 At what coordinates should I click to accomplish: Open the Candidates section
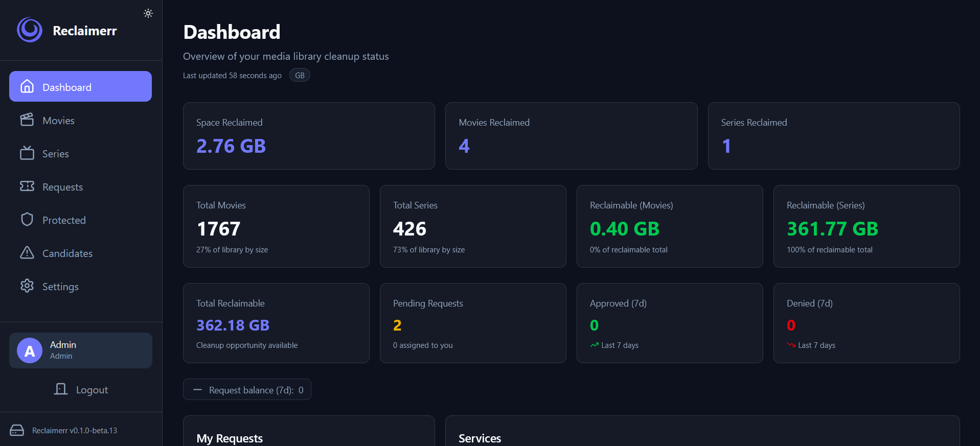(80, 253)
